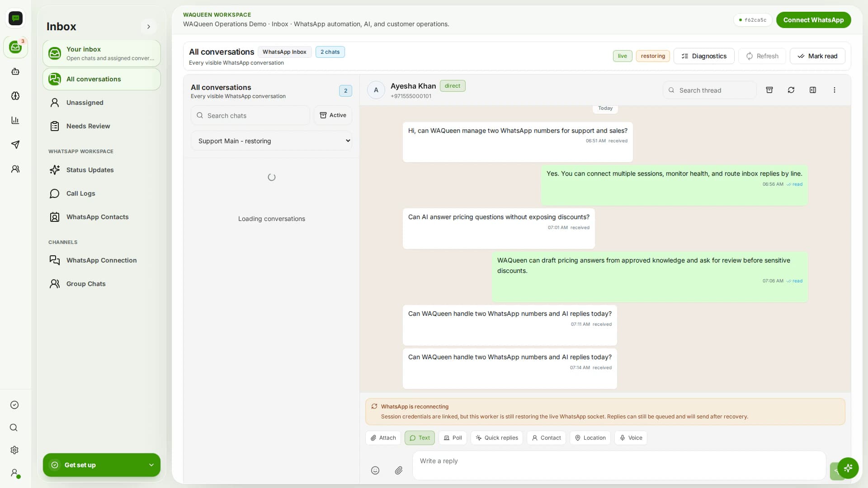The image size is (868, 488).
Task: Click the search magnifier icon in rail
Action: (14, 427)
